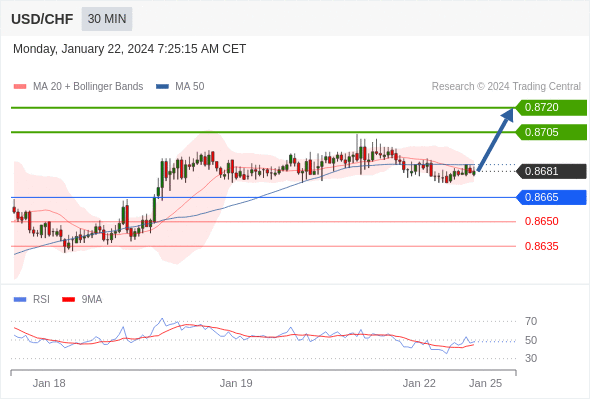
Task: Click the RSI 70 level label
Action: (x=531, y=321)
